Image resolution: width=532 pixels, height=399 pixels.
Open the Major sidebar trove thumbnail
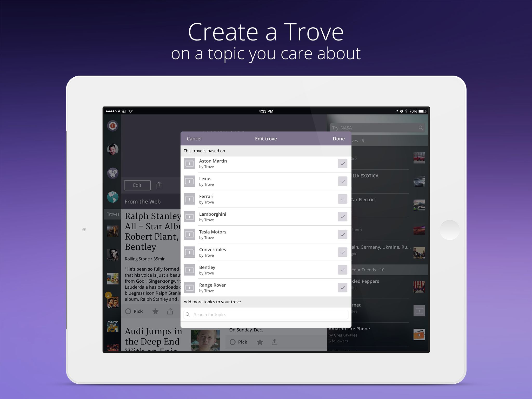coord(113,326)
